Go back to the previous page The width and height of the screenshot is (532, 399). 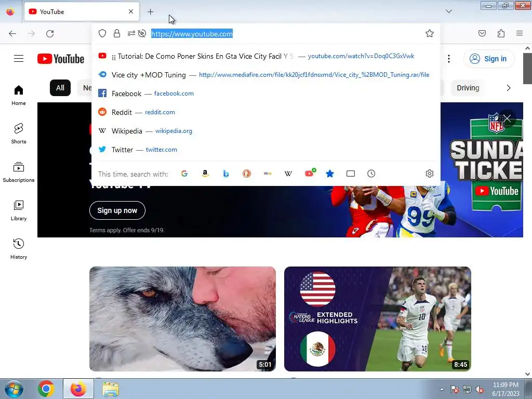pos(12,34)
